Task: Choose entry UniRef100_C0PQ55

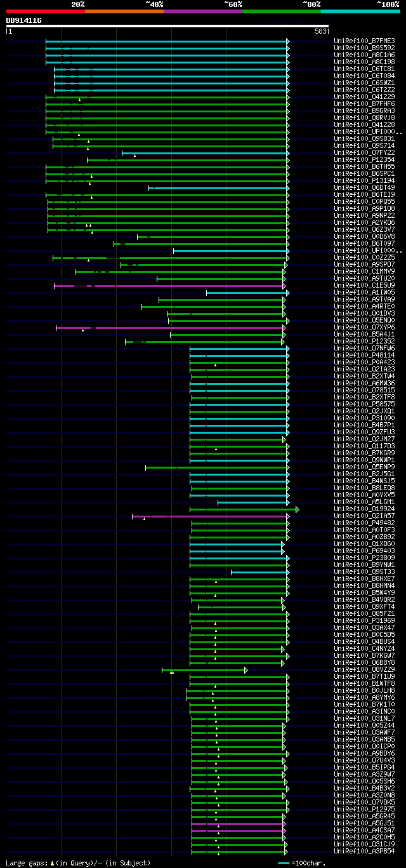Action: pyautogui.click(x=364, y=202)
